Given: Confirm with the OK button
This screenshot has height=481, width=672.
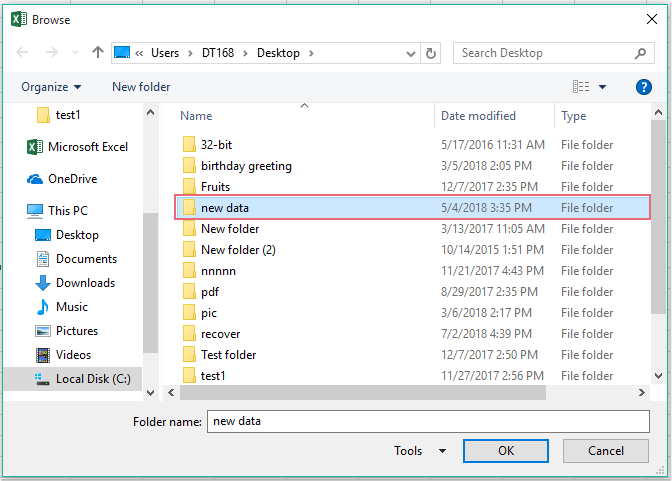Looking at the screenshot, I should 506,451.
